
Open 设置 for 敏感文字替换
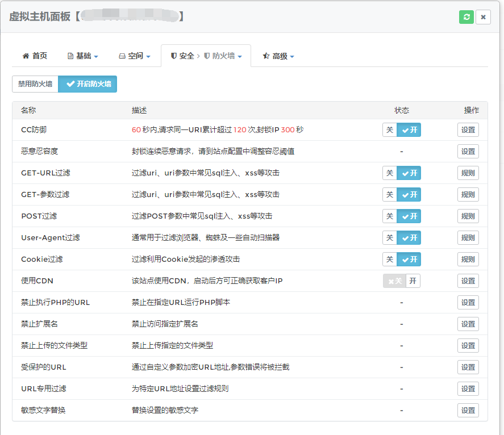468,410
